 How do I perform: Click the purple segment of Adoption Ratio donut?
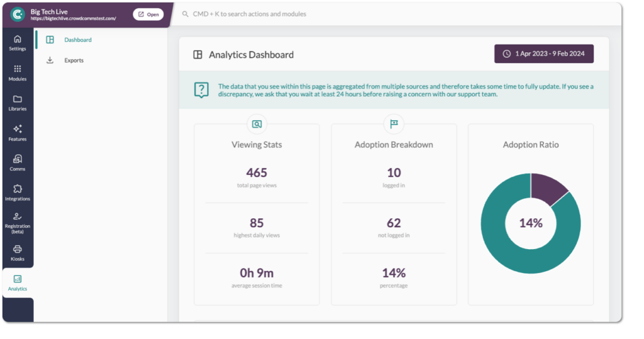(547, 187)
